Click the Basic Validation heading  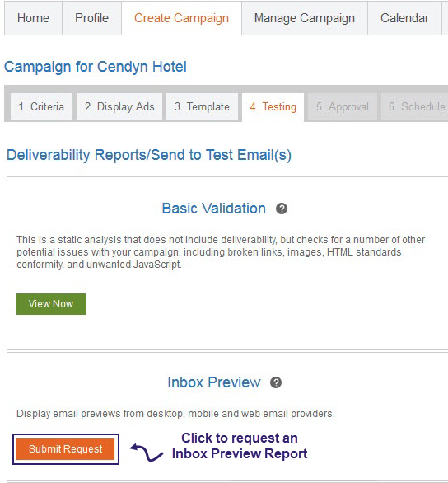point(214,209)
